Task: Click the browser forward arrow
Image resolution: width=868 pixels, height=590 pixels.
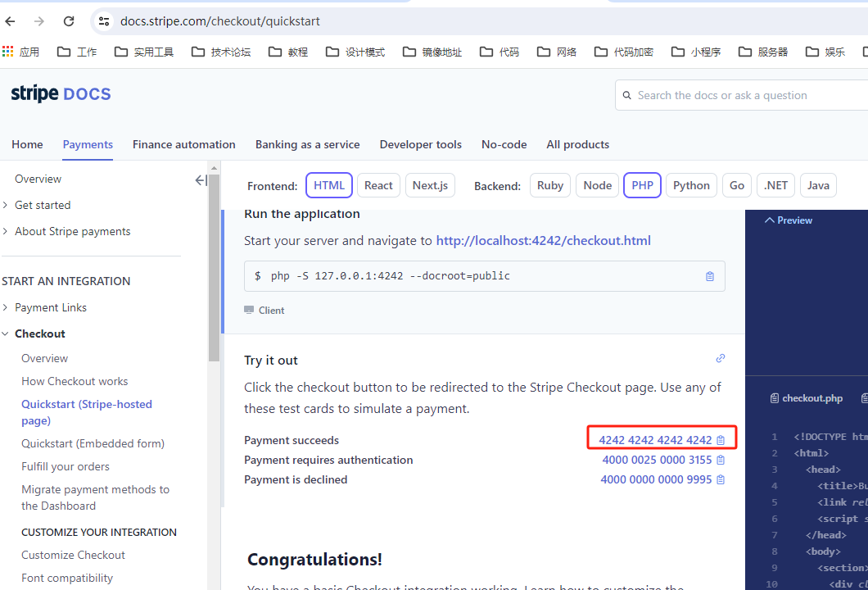Action: click(38, 21)
